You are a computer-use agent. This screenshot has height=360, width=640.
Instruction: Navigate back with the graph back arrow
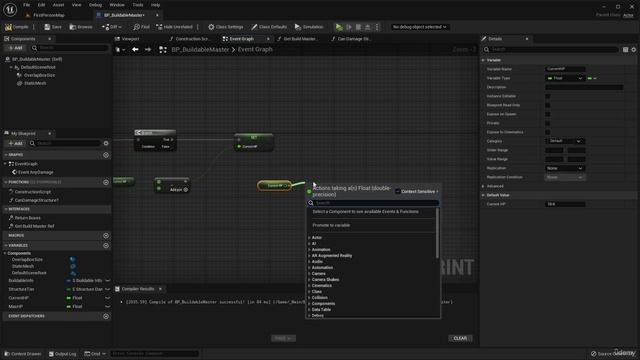coord(135,49)
